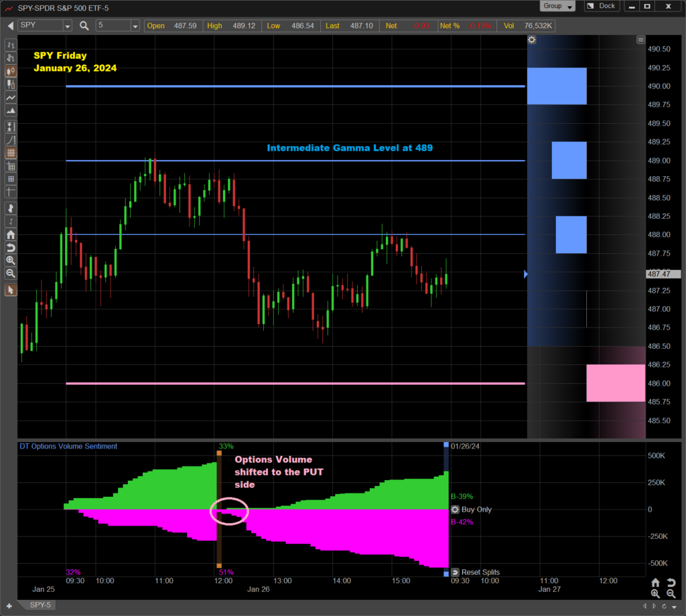
Task: Click the home icon in left toolbar
Action: (11, 235)
